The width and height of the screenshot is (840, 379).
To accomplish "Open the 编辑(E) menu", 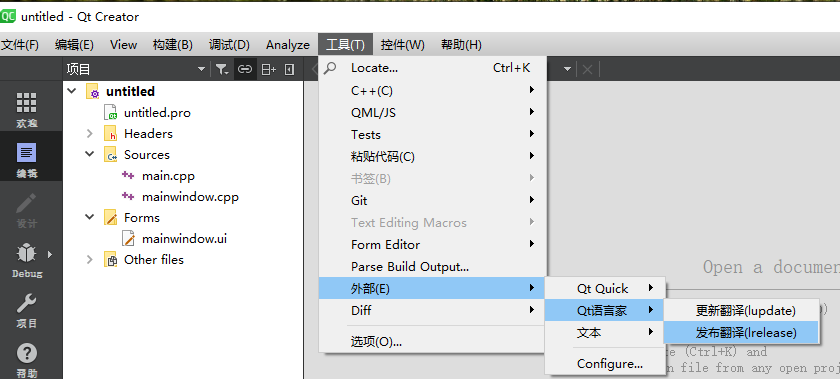I will 74,45.
